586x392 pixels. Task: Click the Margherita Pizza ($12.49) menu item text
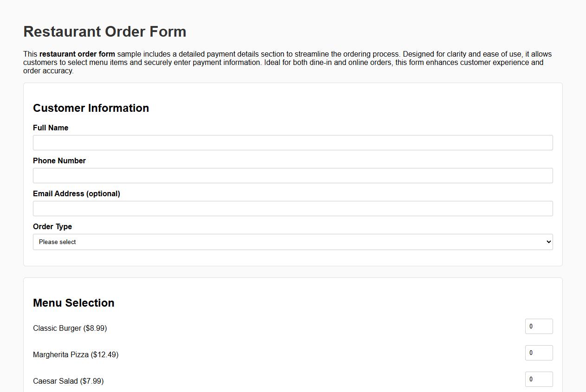(75, 354)
